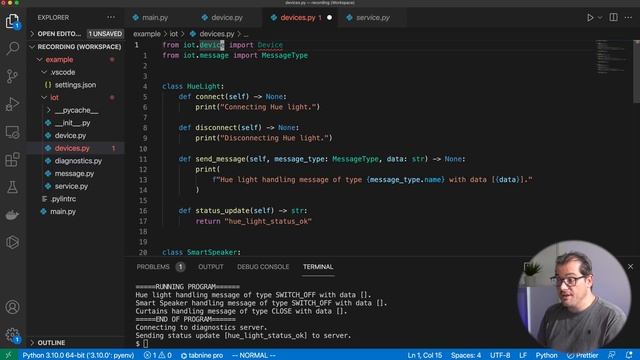Screen dimensions: 640x360
Task: Click the unsaved dot on devices.py tab
Action: point(329,18)
